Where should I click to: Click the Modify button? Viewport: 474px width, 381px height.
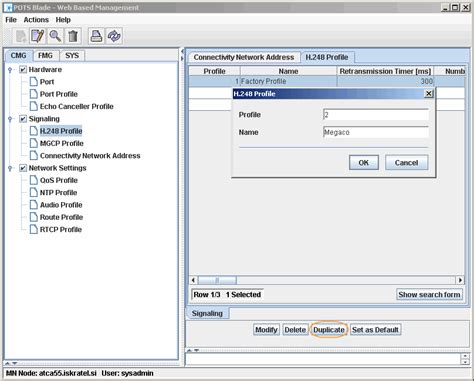click(x=266, y=330)
